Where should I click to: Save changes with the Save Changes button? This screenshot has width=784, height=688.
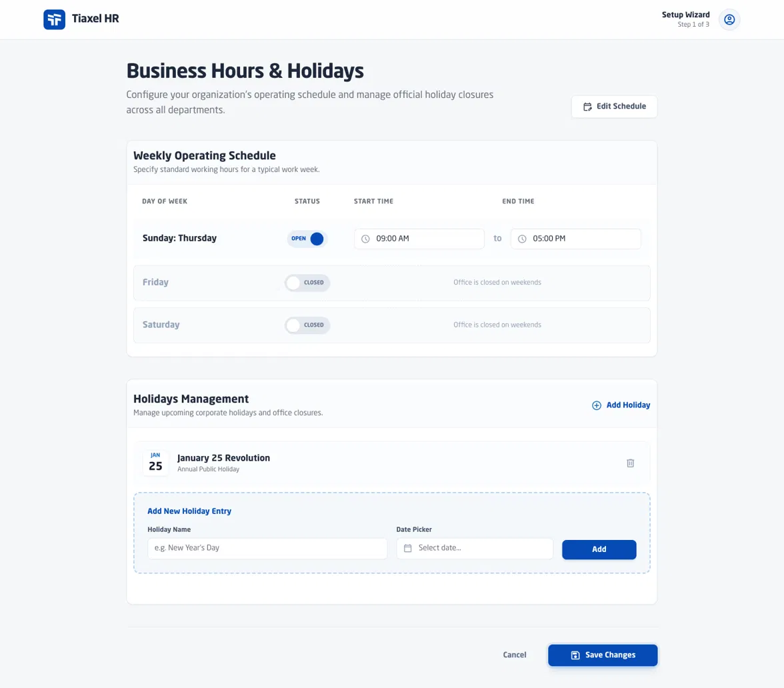click(x=603, y=655)
